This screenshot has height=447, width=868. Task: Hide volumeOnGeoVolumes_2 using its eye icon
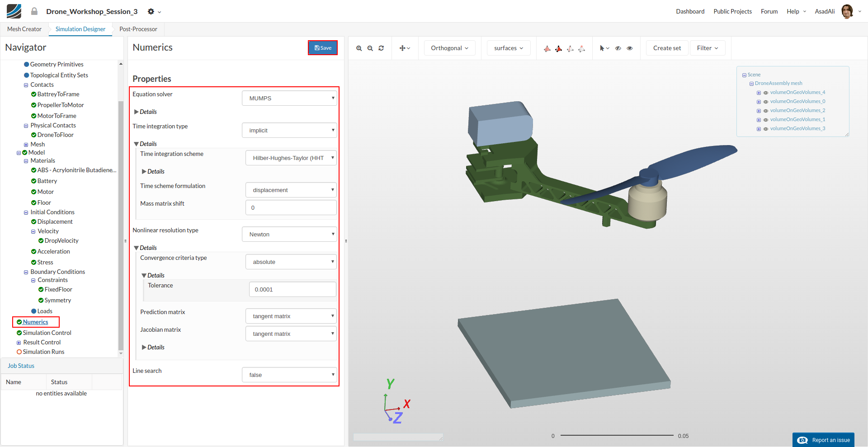[x=766, y=111]
